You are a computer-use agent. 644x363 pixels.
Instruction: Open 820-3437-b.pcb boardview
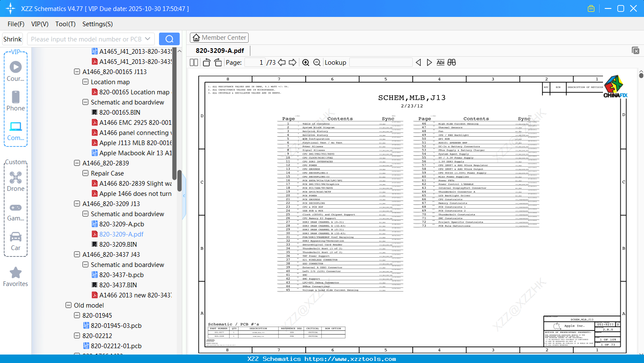click(x=121, y=275)
